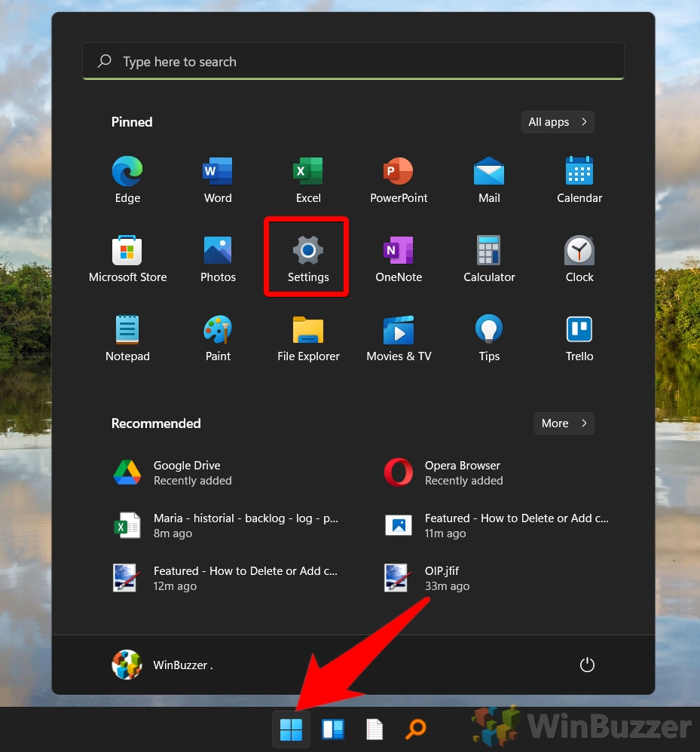Open Excel from the pinned apps

tap(308, 179)
